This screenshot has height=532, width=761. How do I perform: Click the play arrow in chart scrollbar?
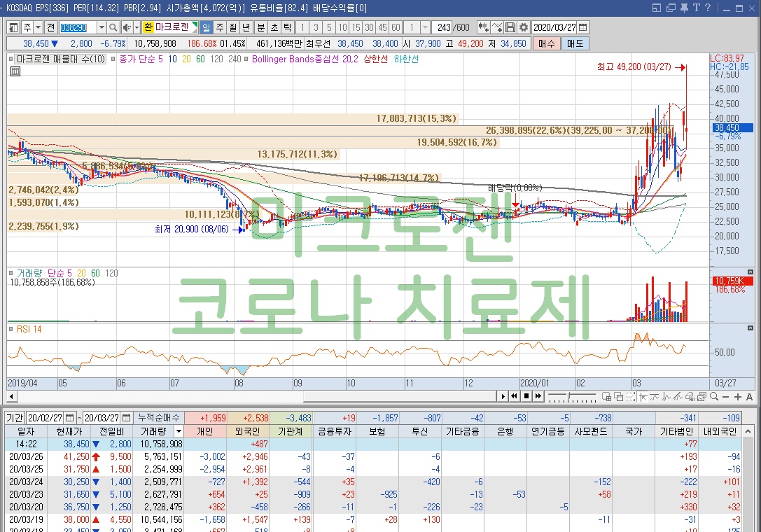[x=503, y=396]
